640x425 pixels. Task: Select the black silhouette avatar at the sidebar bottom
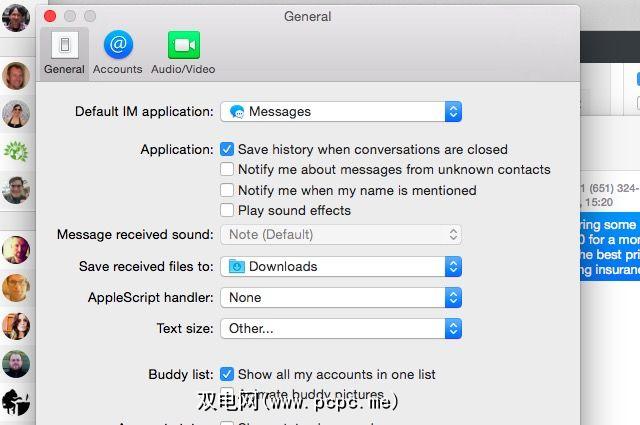tap(16, 402)
